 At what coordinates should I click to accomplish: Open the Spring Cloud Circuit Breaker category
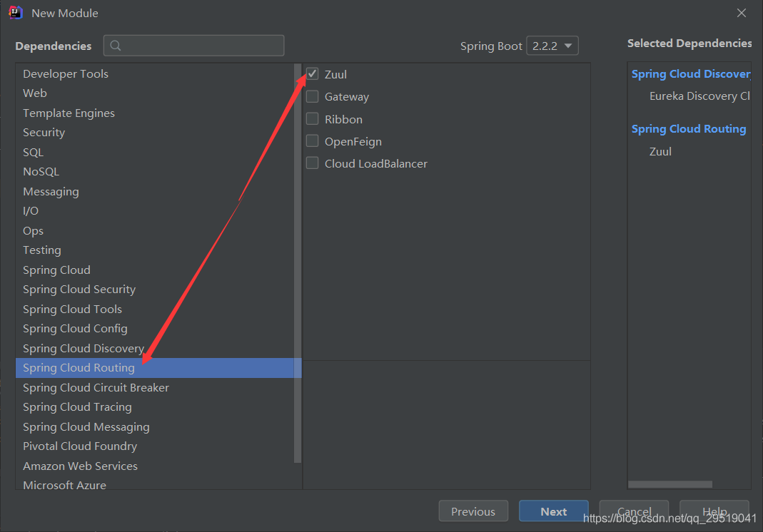[x=96, y=387]
